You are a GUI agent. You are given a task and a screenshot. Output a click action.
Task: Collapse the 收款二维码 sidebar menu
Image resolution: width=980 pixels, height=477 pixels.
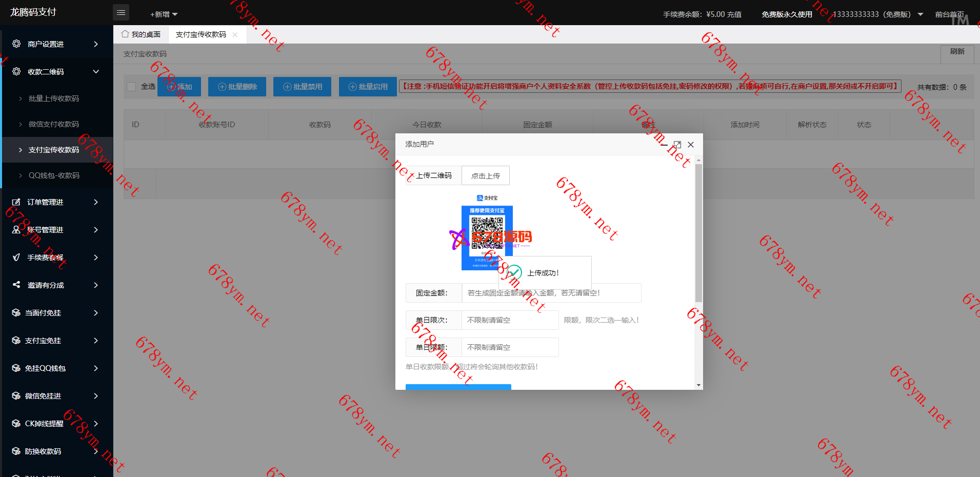pyautogui.click(x=96, y=72)
